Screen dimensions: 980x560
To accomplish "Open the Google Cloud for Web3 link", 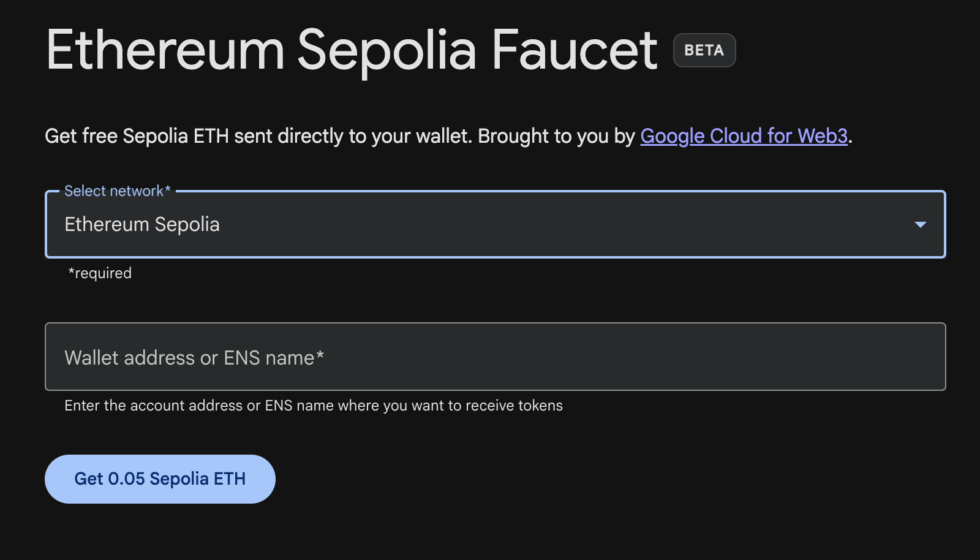I will [x=744, y=136].
